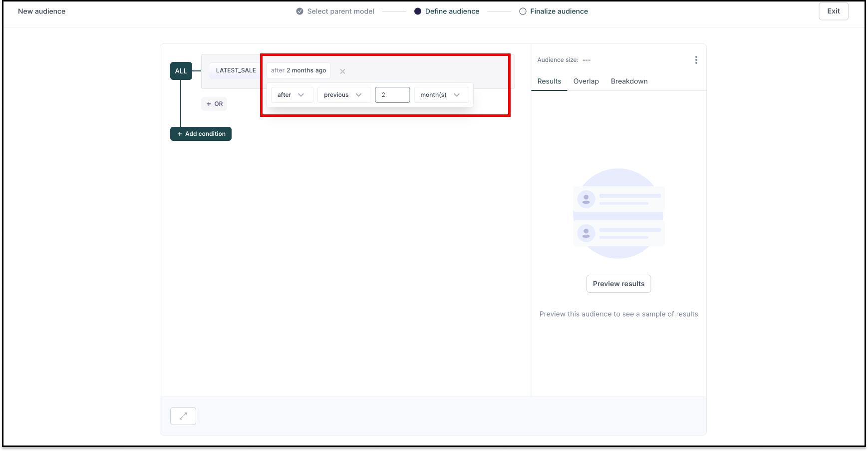Click the Define audience step indicator
The width and height of the screenshot is (868, 451).
[x=418, y=11]
